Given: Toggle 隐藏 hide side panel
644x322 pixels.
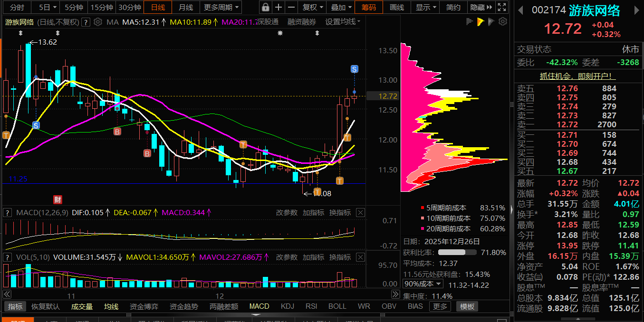Looking at the screenshot, I should [x=480, y=7].
